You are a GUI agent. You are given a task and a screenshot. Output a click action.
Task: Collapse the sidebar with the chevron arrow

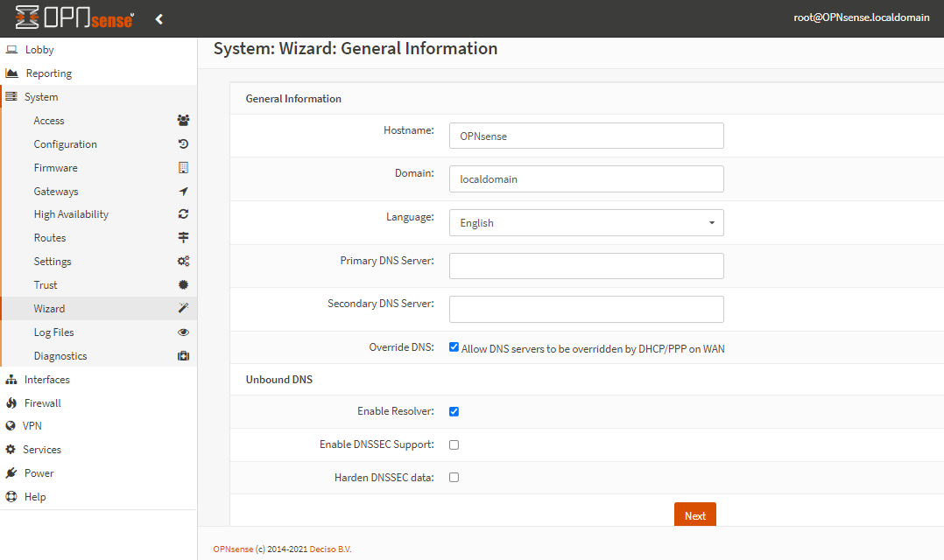[x=159, y=17]
